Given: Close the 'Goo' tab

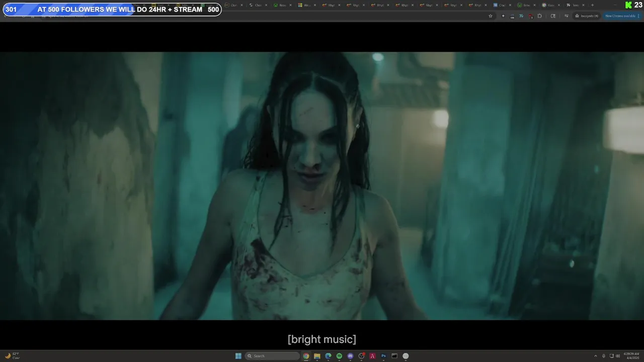Looking at the screenshot, I should click(559, 5).
